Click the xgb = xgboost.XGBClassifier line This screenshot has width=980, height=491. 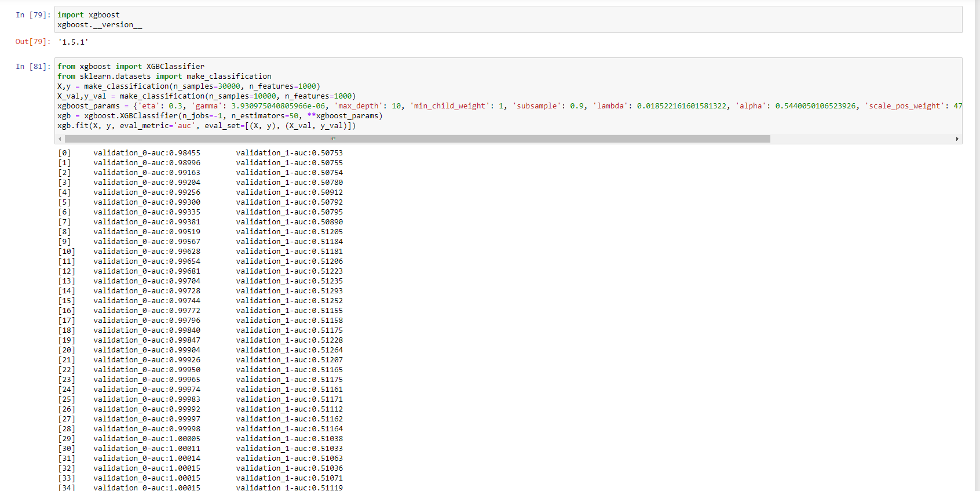pos(220,116)
